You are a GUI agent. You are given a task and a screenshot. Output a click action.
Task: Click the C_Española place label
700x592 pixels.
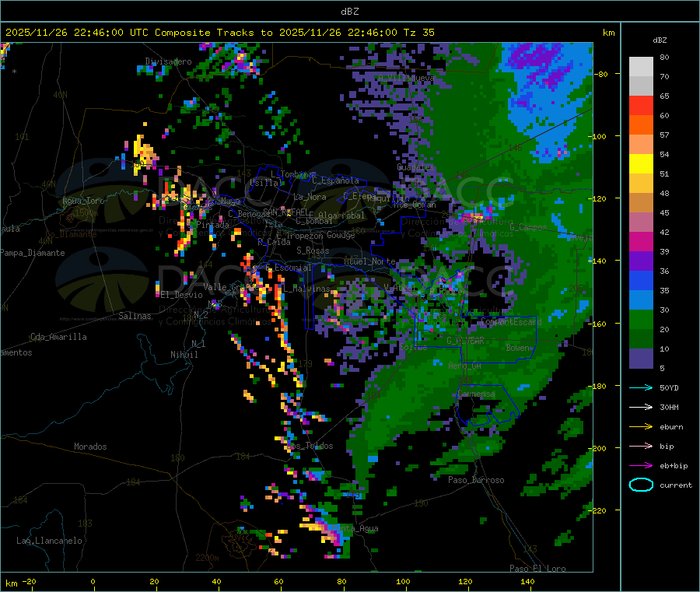point(335,180)
